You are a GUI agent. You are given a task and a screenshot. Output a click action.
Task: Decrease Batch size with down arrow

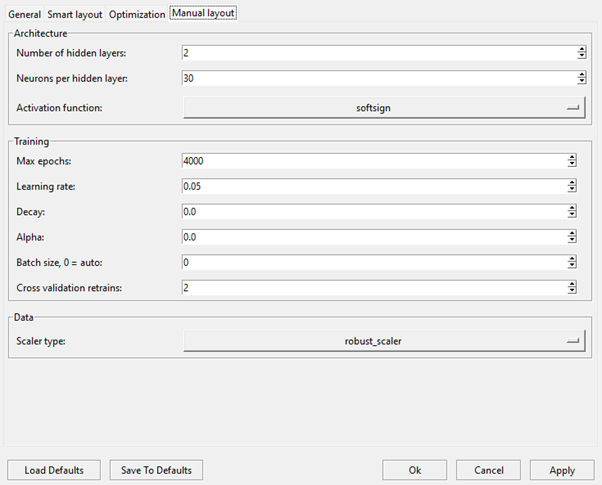(x=572, y=265)
